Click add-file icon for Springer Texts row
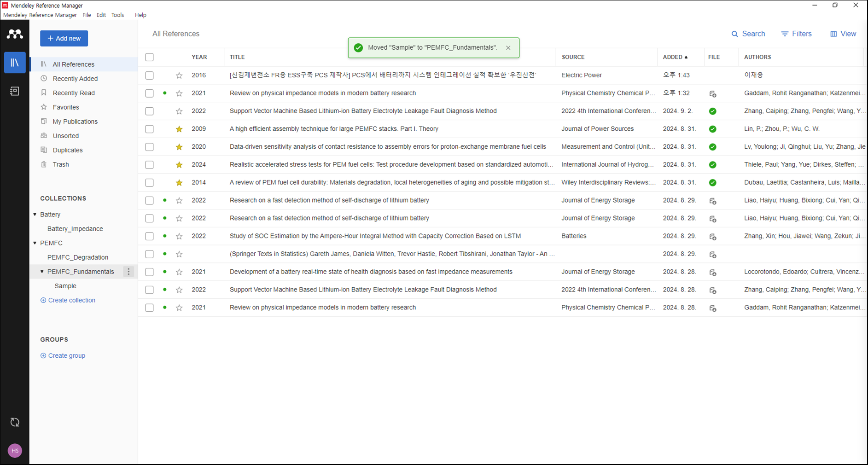The width and height of the screenshot is (868, 465). pyautogui.click(x=712, y=255)
